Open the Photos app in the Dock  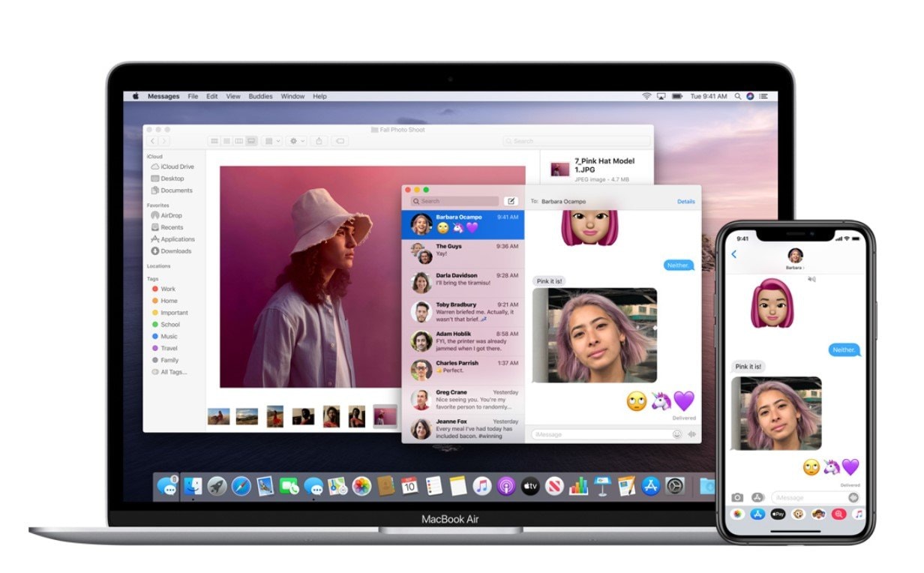tap(361, 486)
